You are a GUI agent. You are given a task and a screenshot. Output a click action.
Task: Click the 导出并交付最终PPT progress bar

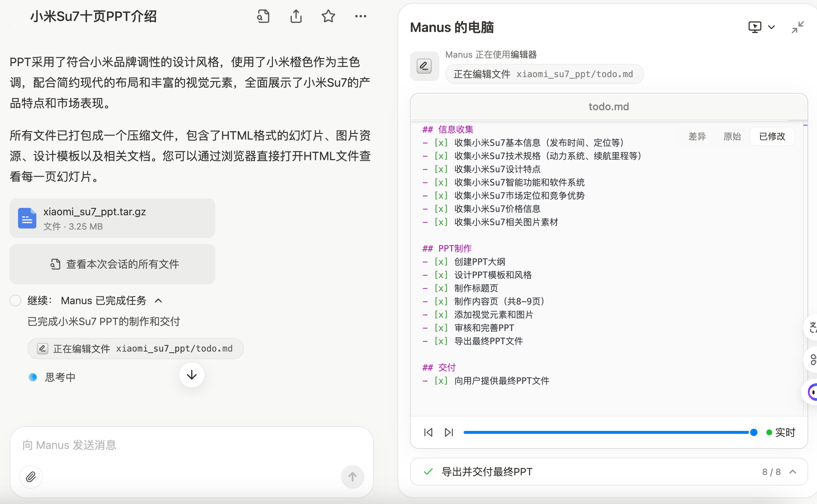click(609, 472)
